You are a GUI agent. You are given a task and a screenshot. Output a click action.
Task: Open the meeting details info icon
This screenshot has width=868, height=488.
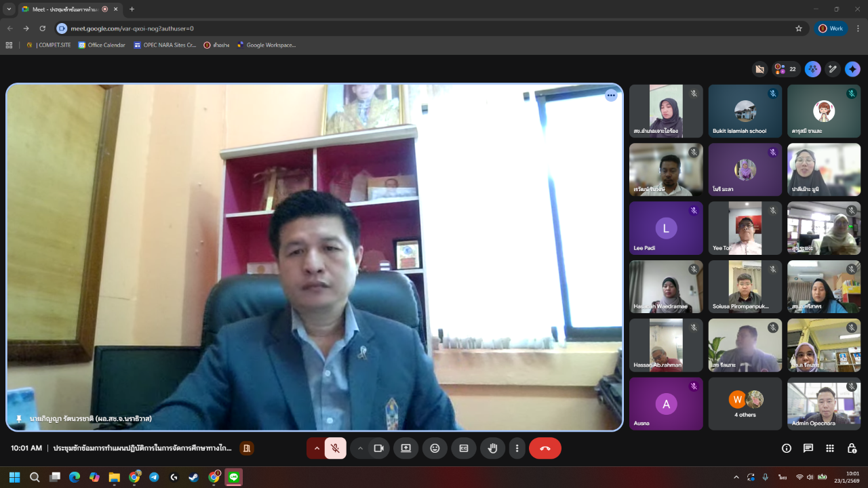[787, 448]
